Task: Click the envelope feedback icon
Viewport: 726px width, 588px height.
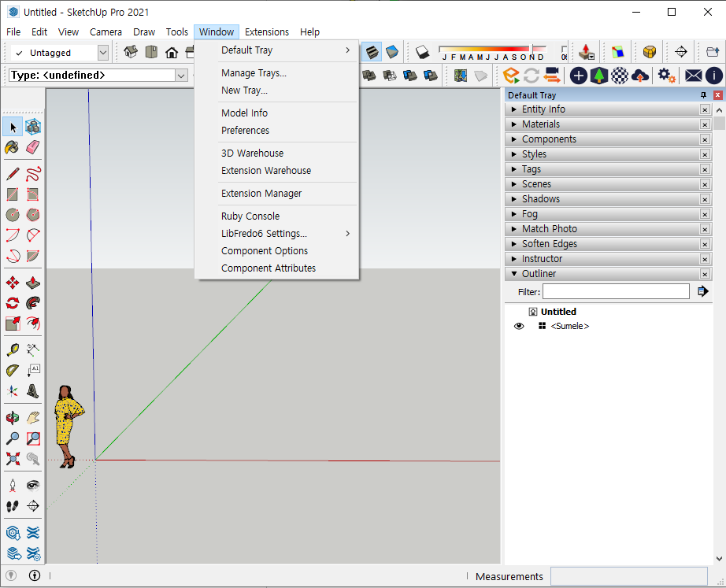Action: pos(693,75)
